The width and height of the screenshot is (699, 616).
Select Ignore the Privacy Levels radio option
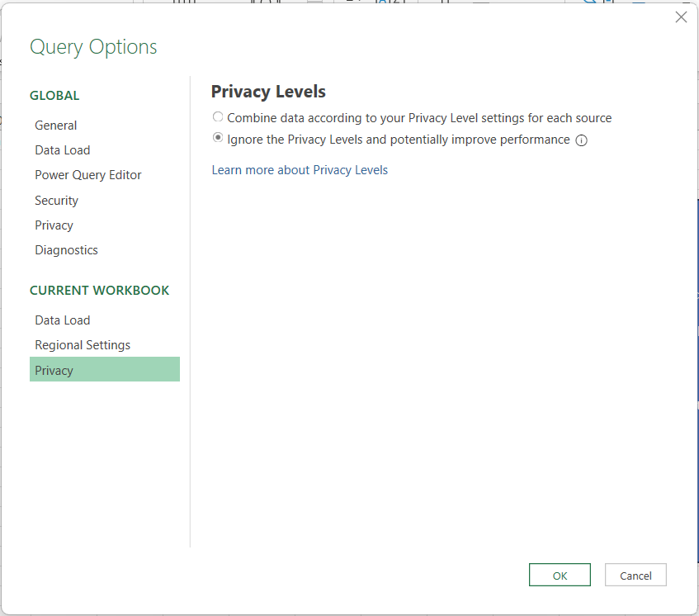(x=218, y=138)
